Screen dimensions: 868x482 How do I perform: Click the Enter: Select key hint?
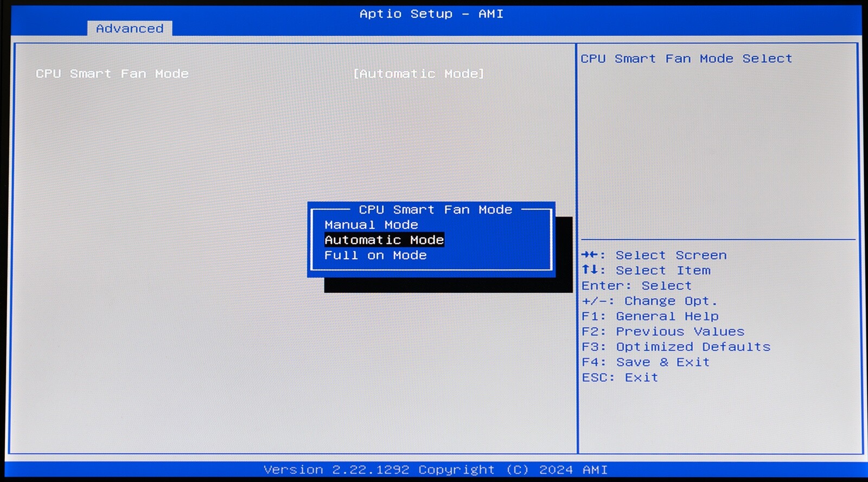[636, 286]
